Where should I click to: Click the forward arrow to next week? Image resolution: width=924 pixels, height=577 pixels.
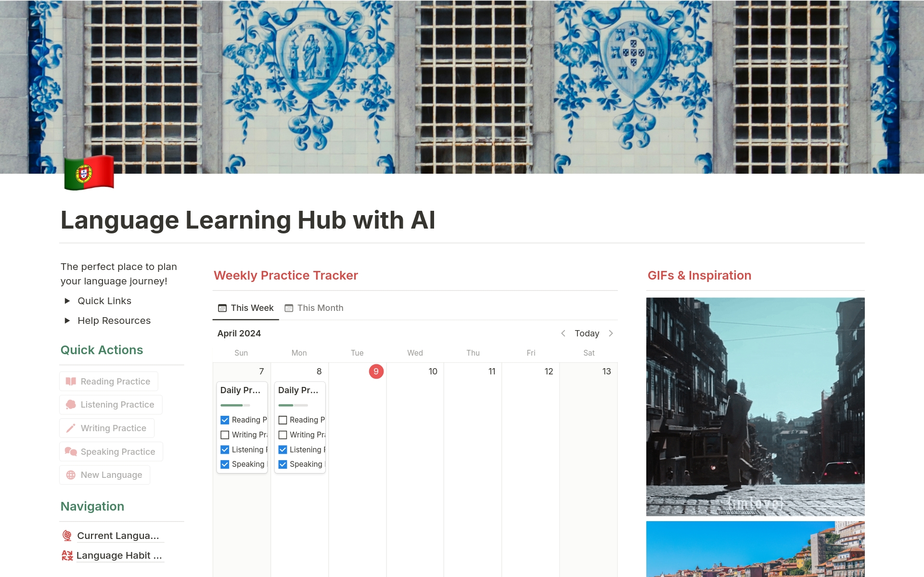(612, 333)
